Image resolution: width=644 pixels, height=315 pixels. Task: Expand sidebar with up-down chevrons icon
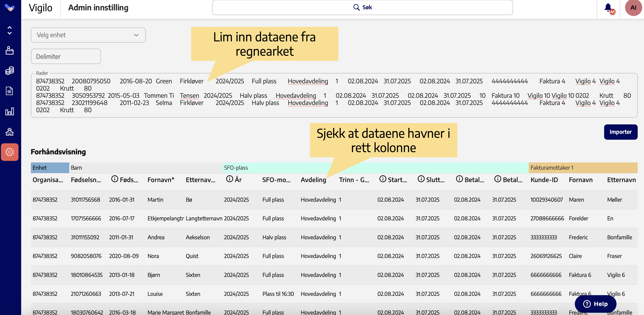coord(9,30)
